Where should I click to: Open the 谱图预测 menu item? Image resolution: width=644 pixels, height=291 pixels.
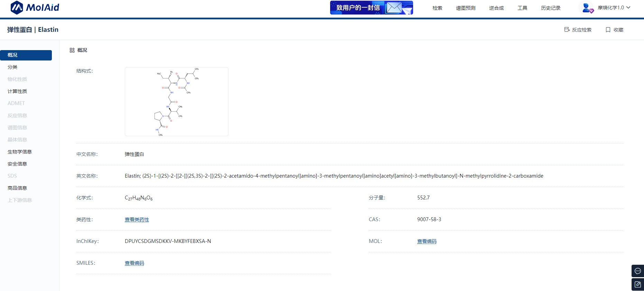(x=466, y=8)
